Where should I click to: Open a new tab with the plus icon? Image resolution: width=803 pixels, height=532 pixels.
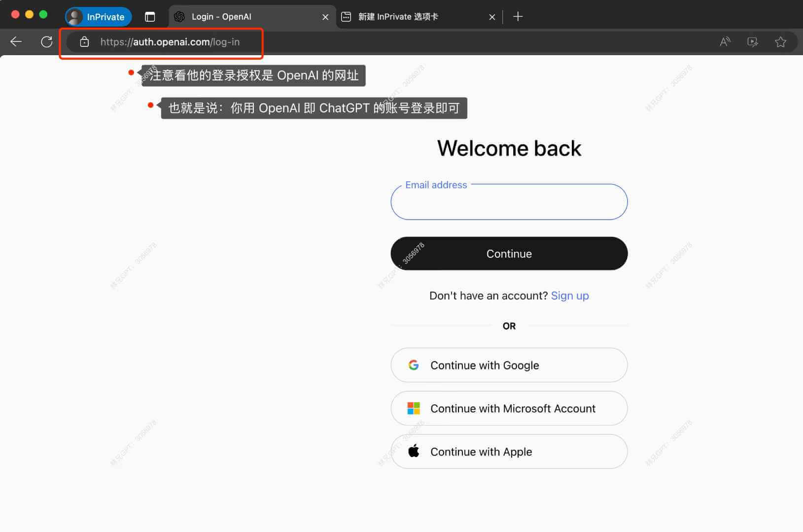[518, 17]
